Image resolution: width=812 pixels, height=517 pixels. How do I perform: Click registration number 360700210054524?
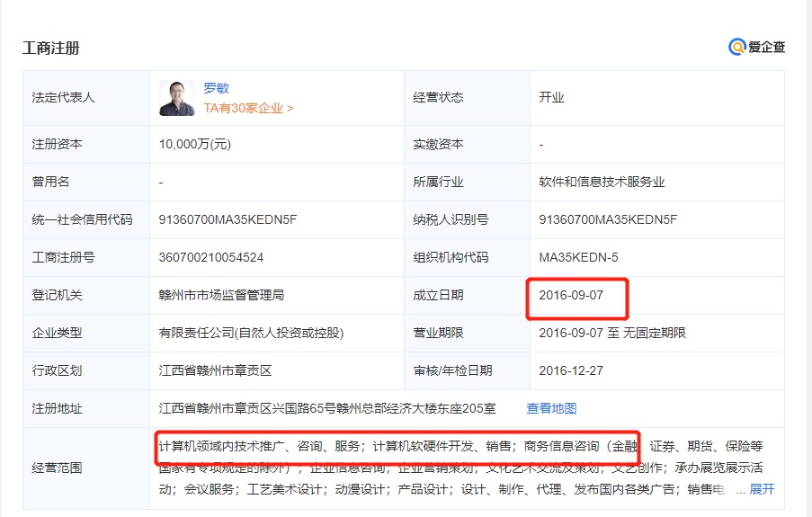(x=211, y=257)
